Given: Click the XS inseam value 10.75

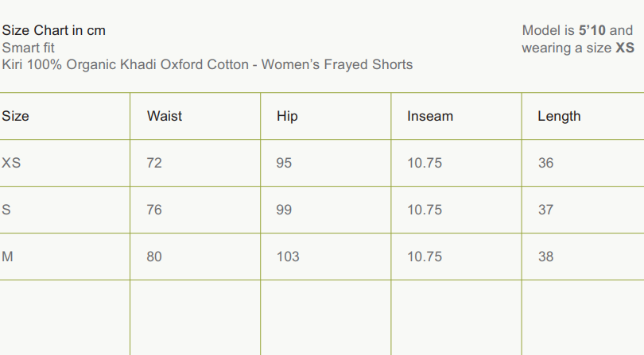Looking at the screenshot, I should click(425, 163).
